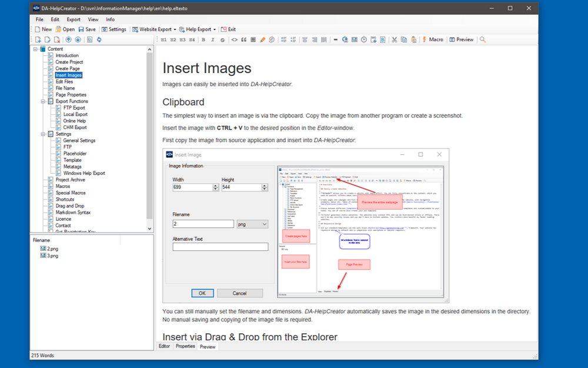
Task: Apply H1 heading format
Action: coord(164,39)
